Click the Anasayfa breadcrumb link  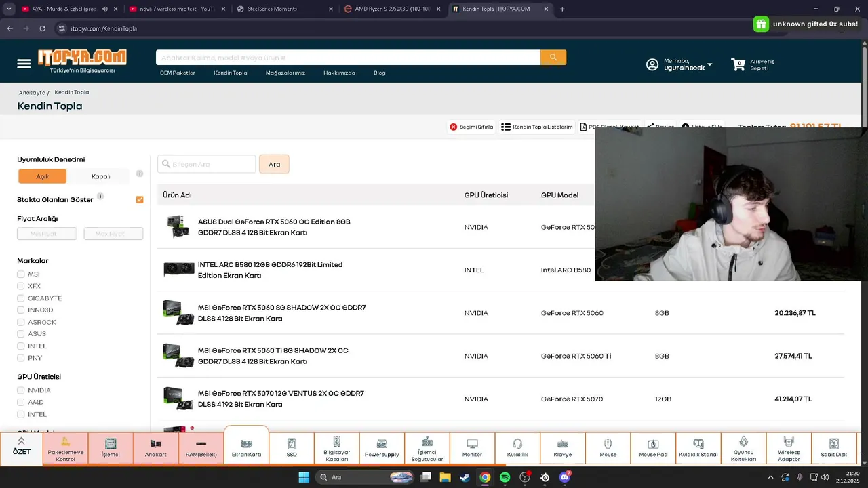pos(32,92)
